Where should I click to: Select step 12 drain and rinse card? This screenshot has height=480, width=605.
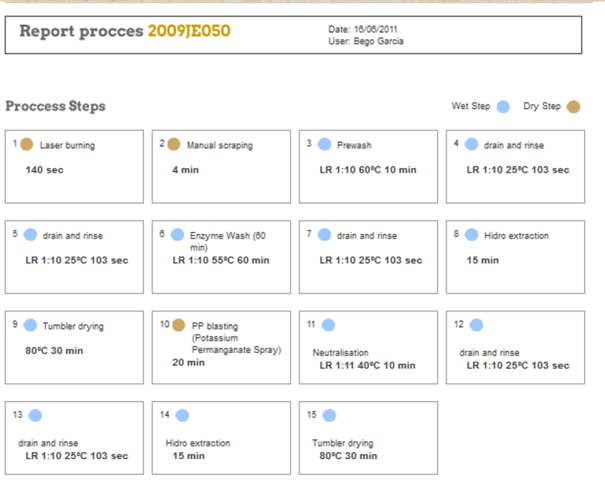[515, 348]
